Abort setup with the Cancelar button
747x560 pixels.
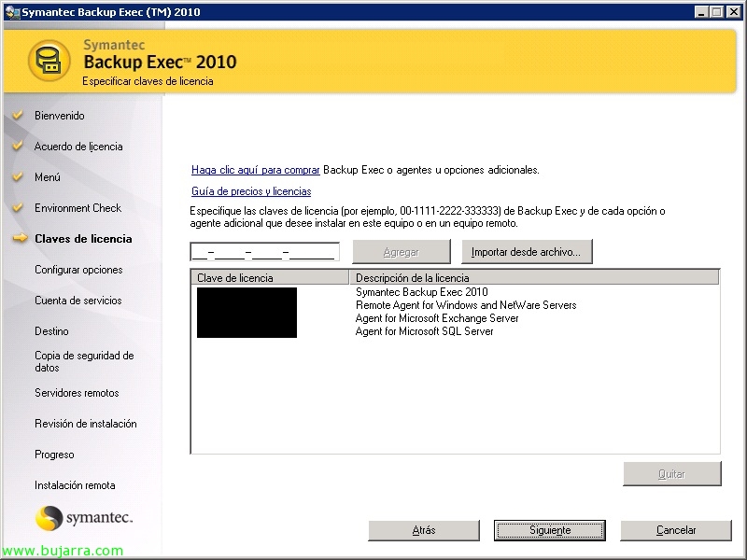676,530
